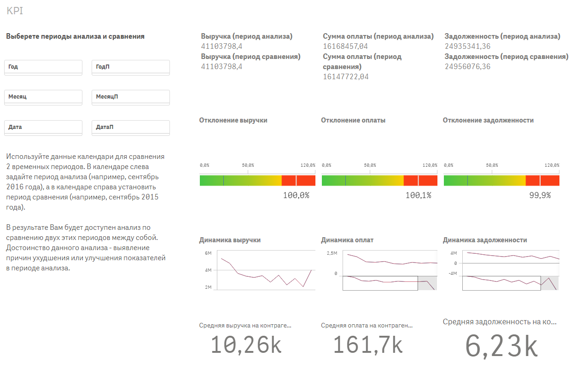
Task: Click the Отклонение задолженности gauge bar
Action: [501, 180]
